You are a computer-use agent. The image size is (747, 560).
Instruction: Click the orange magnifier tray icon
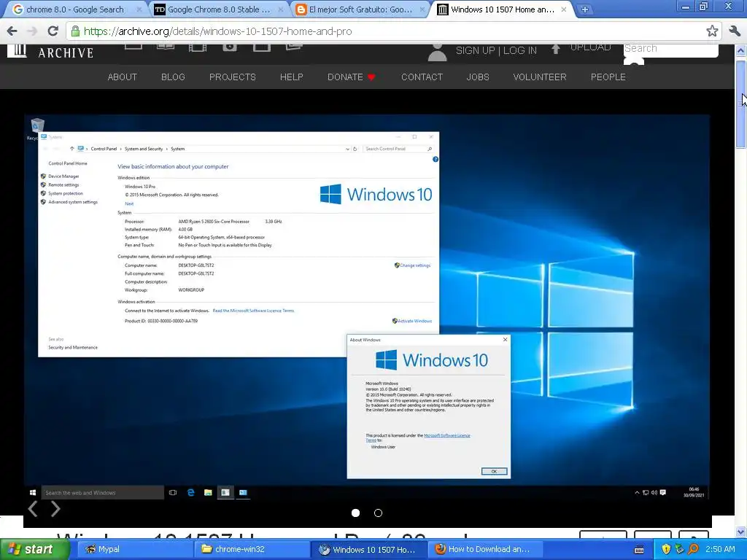click(693, 549)
